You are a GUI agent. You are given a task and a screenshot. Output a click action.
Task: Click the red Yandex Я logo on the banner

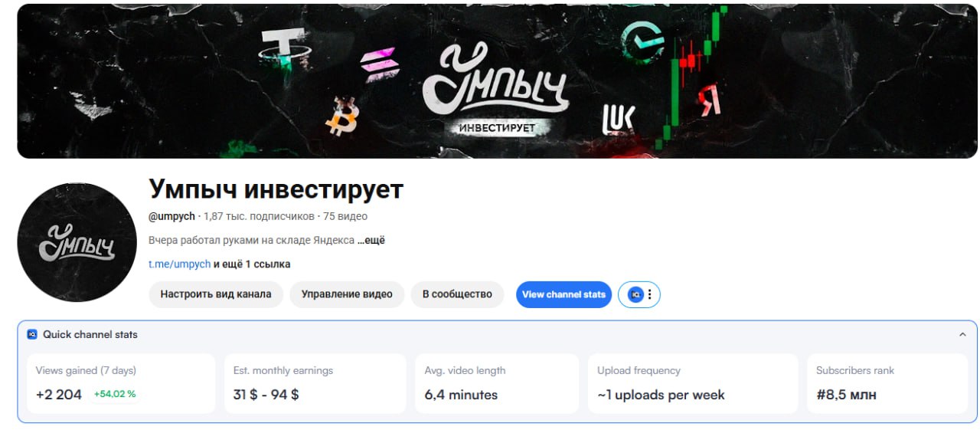tap(708, 100)
